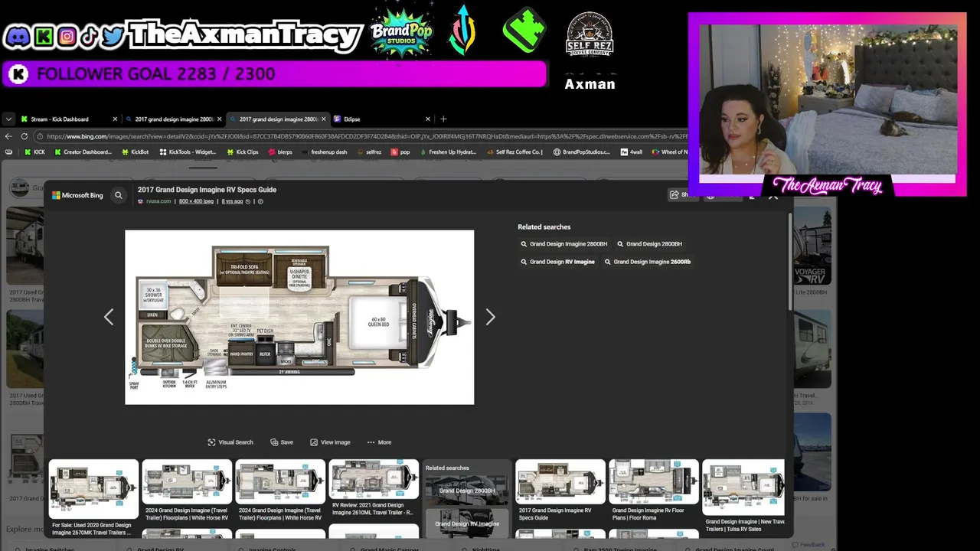980x551 pixels.
Task: Search related Grand Design Imagine 2600Rb
Action: (x=647, y=262)
